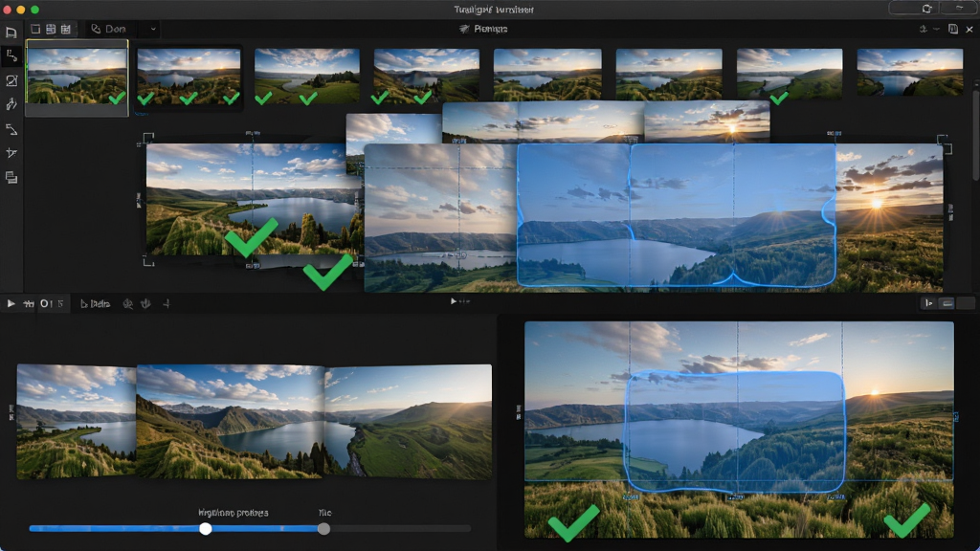Expand the dropdown chevron next to Don
This screenshot has width=980, height=551.
153,29
